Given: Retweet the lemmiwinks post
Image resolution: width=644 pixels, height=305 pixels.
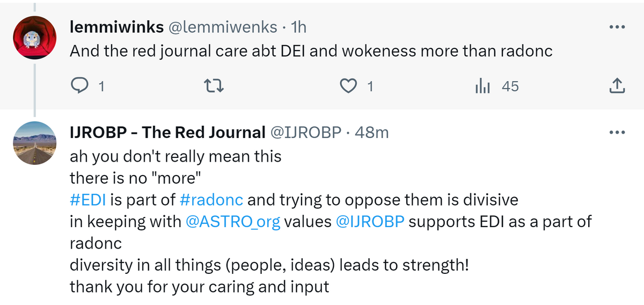Looking at the screenshot, I should [214, 85].
